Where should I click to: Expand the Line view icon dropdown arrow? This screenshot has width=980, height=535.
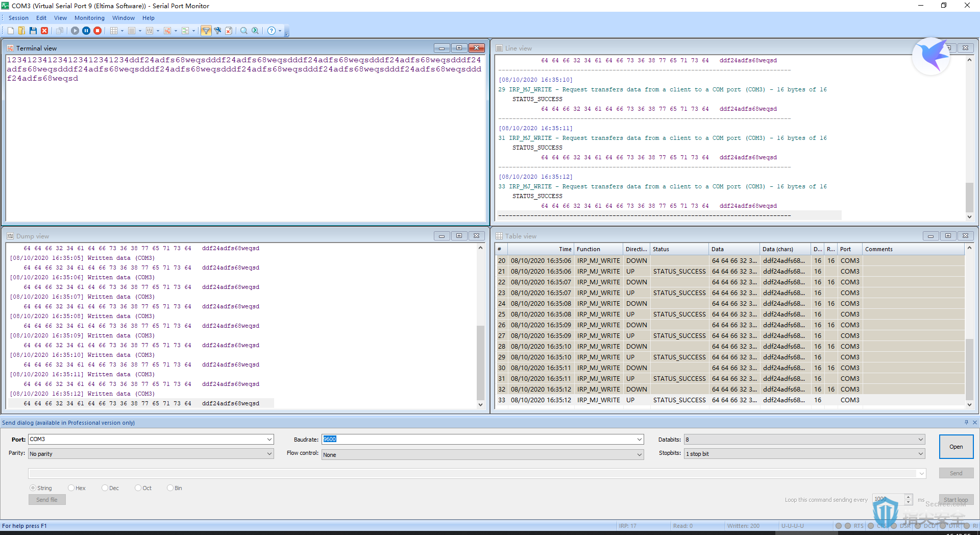[140, 31]
